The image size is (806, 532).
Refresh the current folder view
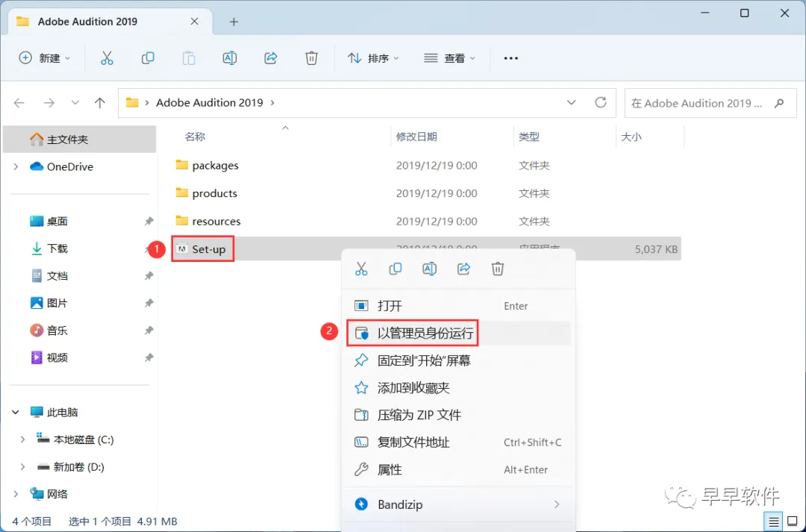[x=600, y=102]
